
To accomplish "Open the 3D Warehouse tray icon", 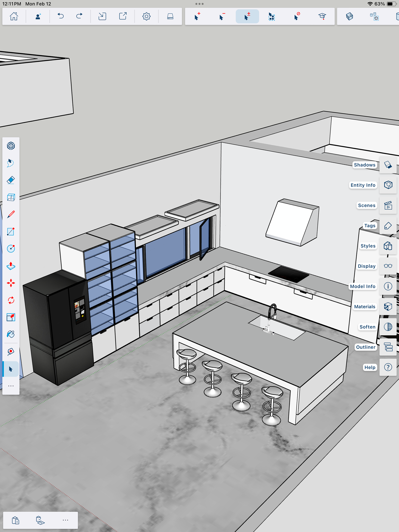I will pos(170,16).
